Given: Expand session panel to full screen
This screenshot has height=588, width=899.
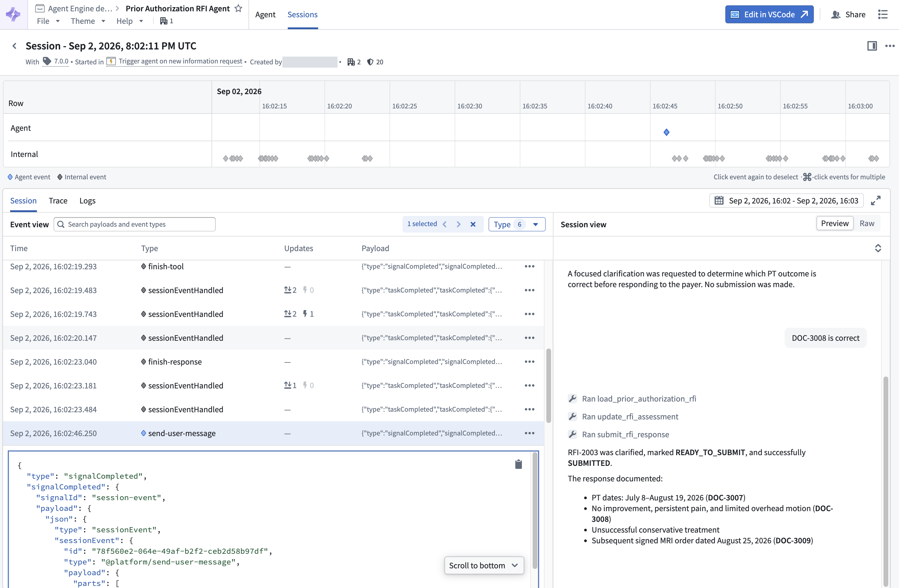Looking at the screenshot, I should pos(875,200).
